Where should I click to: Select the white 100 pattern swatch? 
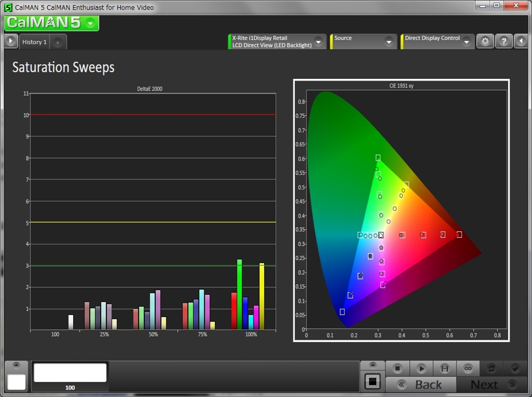[x=70, y=373]
